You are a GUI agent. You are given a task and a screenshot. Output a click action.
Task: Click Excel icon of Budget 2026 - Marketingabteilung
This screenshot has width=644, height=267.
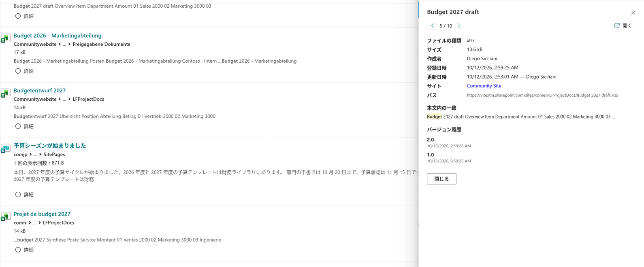click(5, 38)
